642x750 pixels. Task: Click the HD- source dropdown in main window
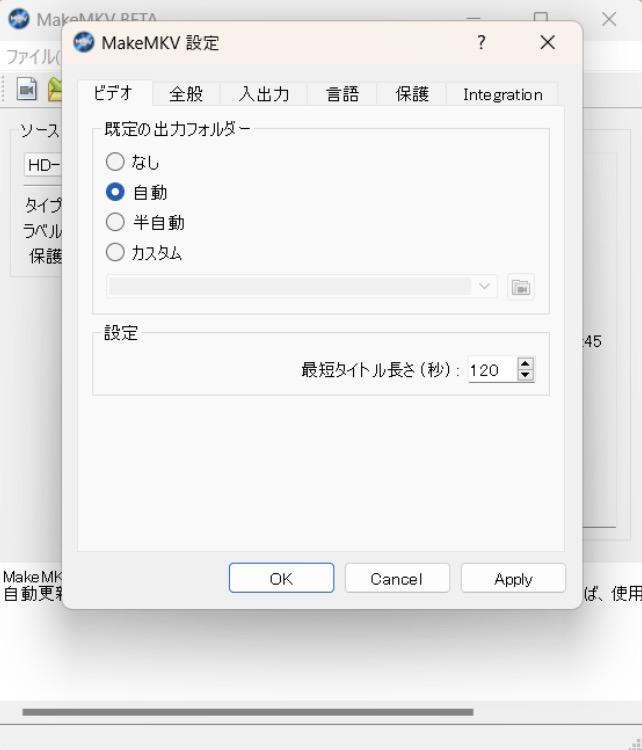pos(43,165)
